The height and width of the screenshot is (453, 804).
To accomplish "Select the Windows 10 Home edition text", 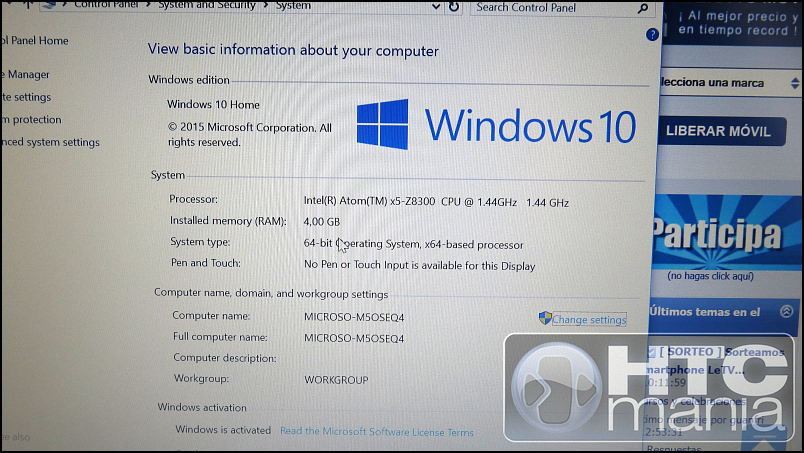I will click(213, 105).
